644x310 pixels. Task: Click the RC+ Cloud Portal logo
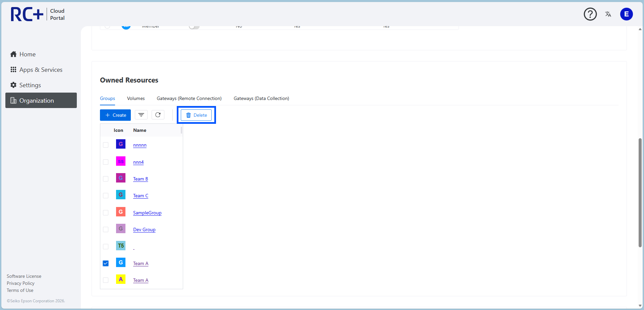point(38,14)
